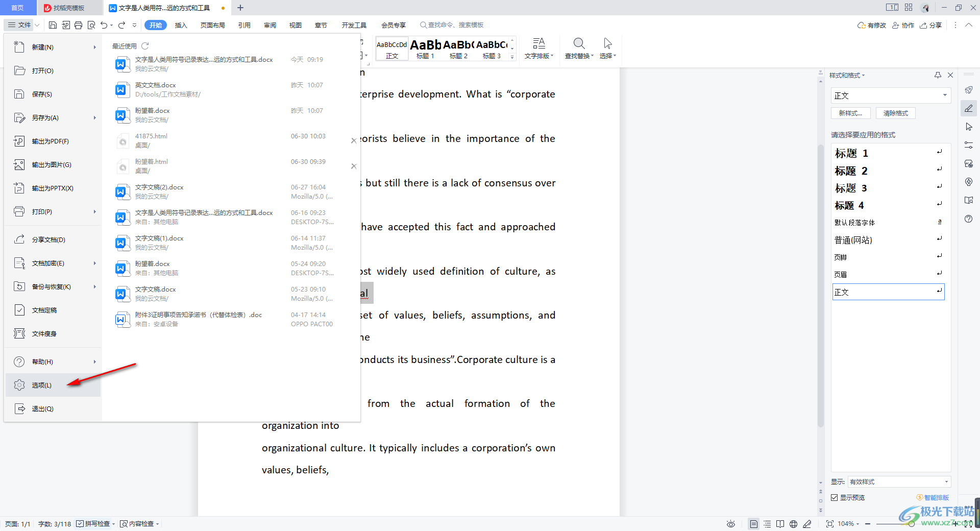Remove 41875.html from recent list
Viewport: 980px width, 531px height.
coord(354,140)
